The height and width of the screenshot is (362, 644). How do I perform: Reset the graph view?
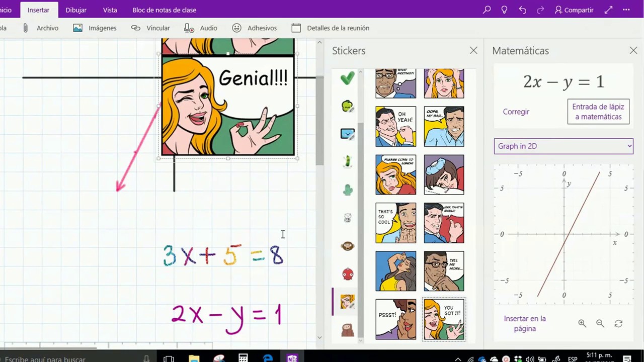pyautogui.click(x=618, y=324)
